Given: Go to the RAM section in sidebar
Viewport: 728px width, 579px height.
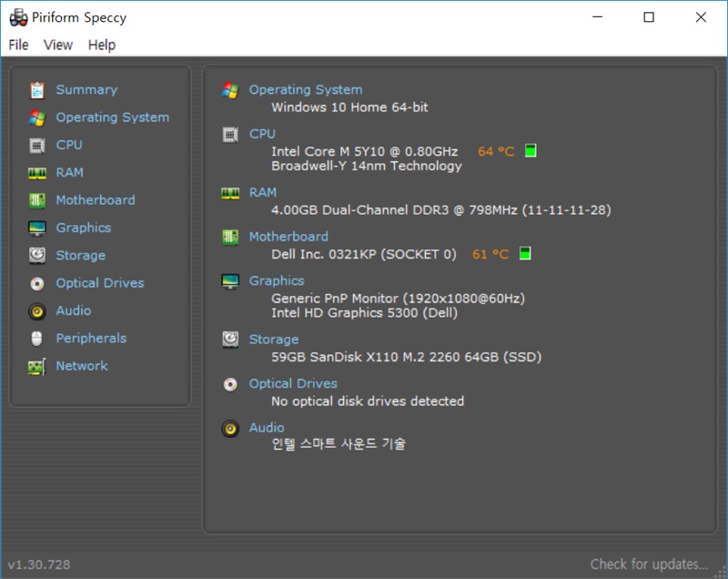Looking at the screenshot, I should (x=70, y=172).
